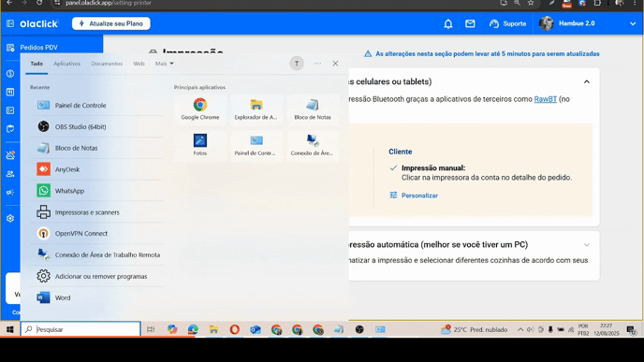Open Opera browser from the taskbar
The width and height of the screenshot is (644, 362).
[235, 329]
